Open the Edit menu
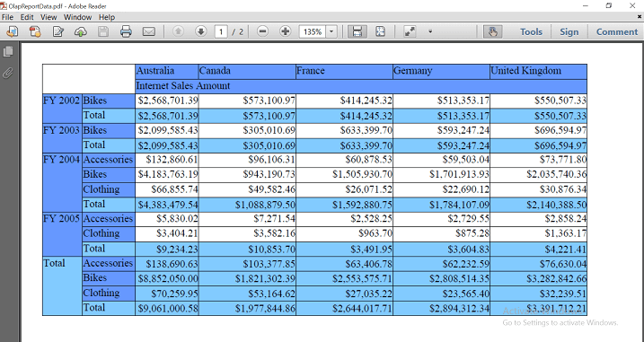The height and width of the screenshot is (342, 644). coord(27,17)
